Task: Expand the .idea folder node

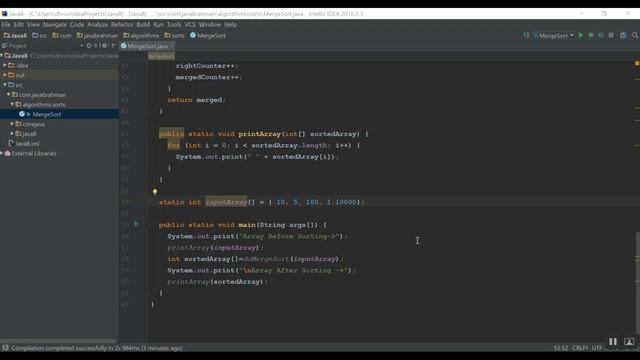Action: (5, 65)
